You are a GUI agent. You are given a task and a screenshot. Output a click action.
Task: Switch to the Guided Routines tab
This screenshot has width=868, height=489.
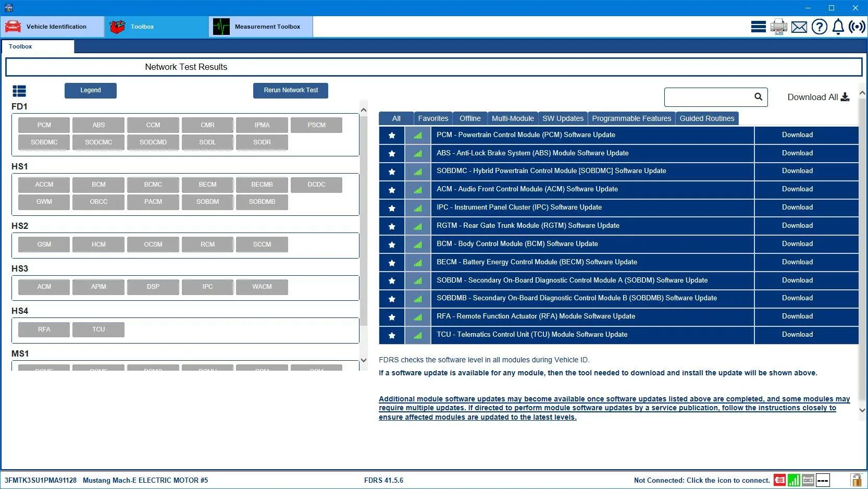pyautogui.click(x=707, y=118)
